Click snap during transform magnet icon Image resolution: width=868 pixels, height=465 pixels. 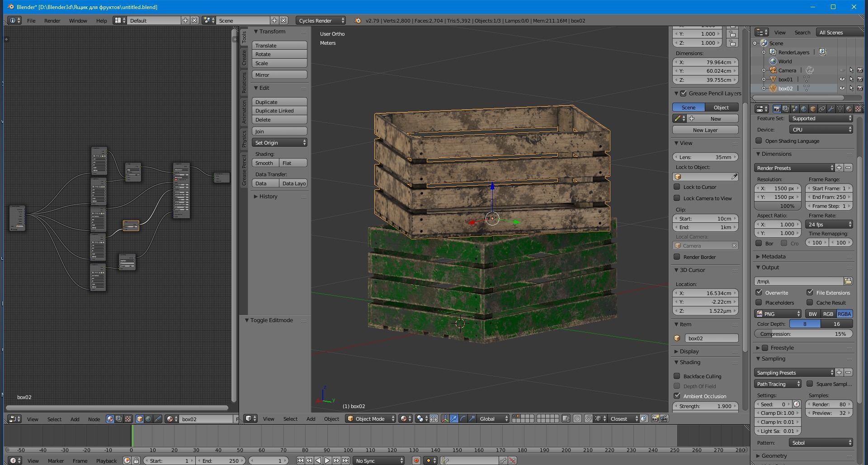(x=589, y=419)
